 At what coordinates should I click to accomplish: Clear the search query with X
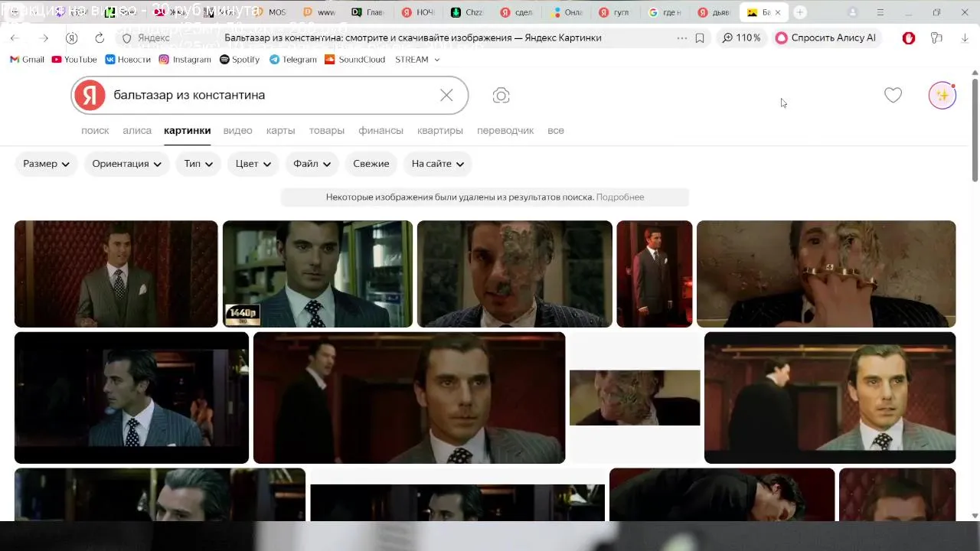pos(446,95)
